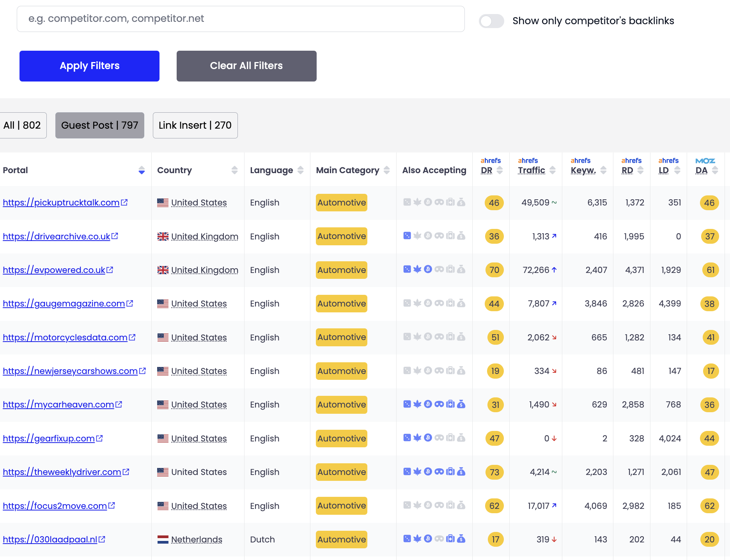730x560 pixels.
Task: Click the mask adult icon for theweeklydriver.com
Action: pyautogui.click(x=439, y=471)
